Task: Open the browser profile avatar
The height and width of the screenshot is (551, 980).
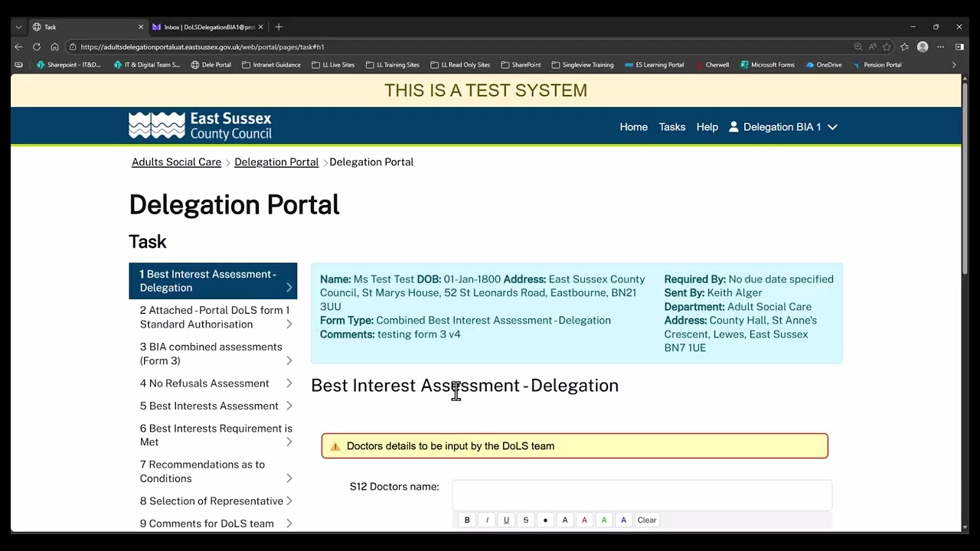Action: click(x=923, y=47)
